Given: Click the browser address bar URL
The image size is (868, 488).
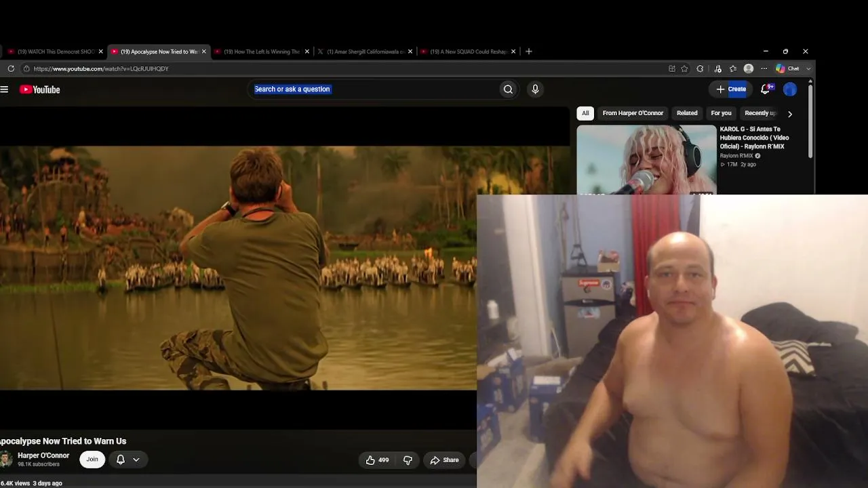Looking at the screenshot, I should 101,68.
